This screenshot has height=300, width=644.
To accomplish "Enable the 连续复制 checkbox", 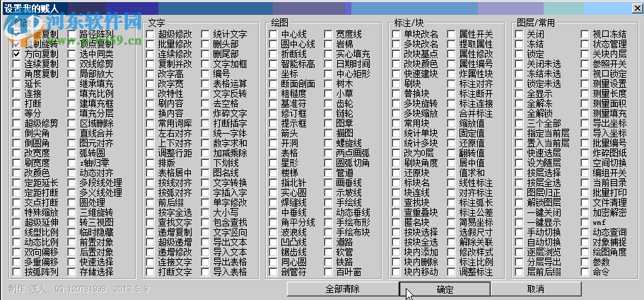I will point(16,64).
